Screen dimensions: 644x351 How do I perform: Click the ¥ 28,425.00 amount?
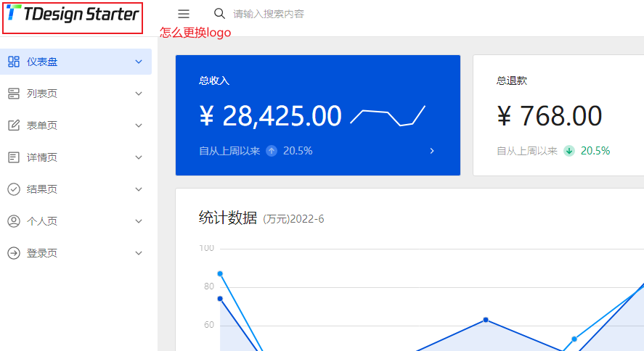click(270, 116)
